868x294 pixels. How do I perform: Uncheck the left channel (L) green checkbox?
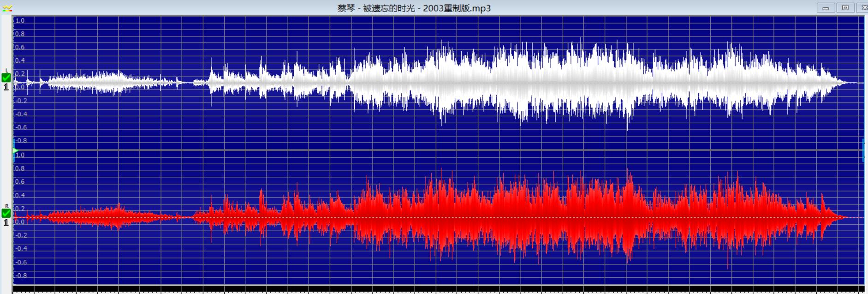[6, 78]
